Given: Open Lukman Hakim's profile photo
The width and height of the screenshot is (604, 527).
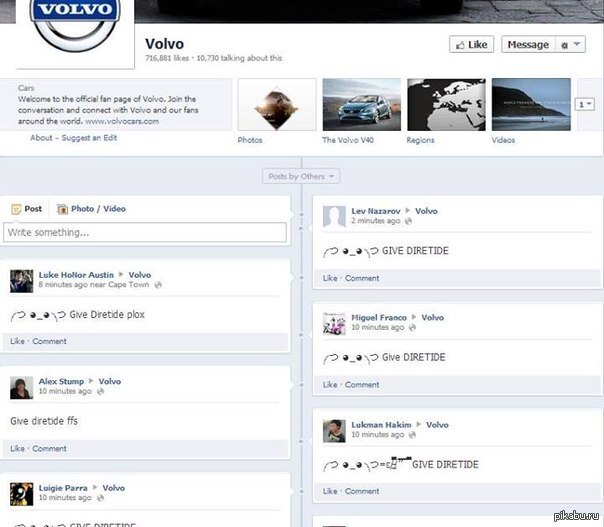Looking at the screenshot, I should (x=335, y=430).
